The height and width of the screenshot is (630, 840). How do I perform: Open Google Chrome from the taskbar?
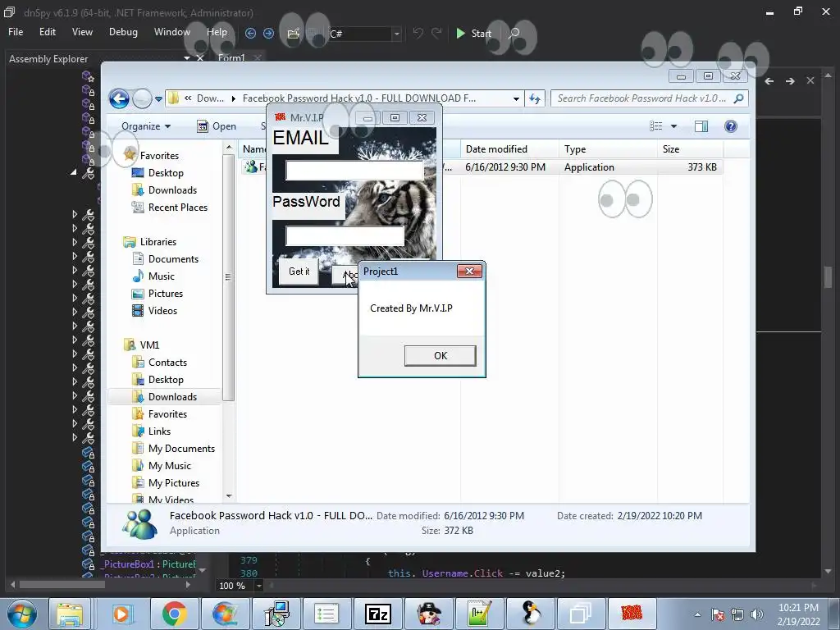174,614
